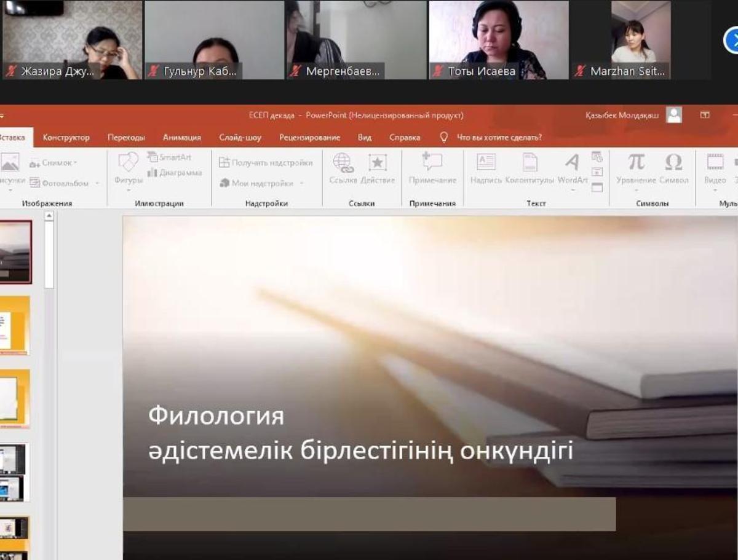Screen dimensions: 738x560
Task: Click the Видео insert icon
Action: pos(715,168)
